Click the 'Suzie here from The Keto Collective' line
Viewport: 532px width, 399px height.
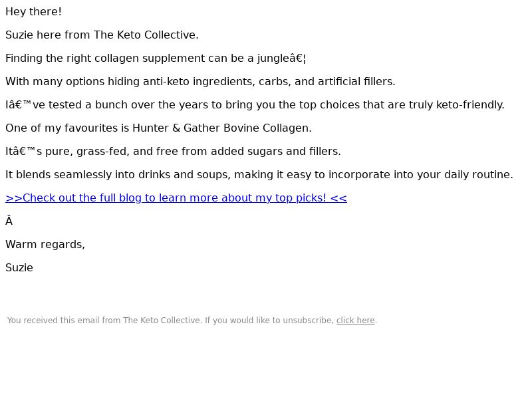pyautogui.click(x=102, y=35)
